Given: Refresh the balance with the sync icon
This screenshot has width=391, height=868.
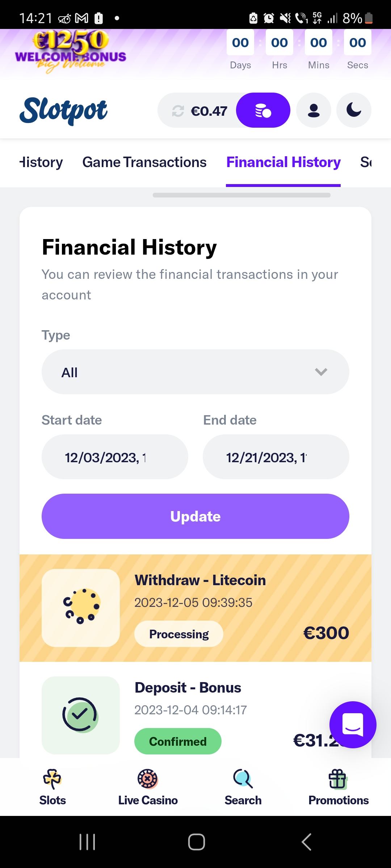Looking at the screenshot, I should coord(178,111).
